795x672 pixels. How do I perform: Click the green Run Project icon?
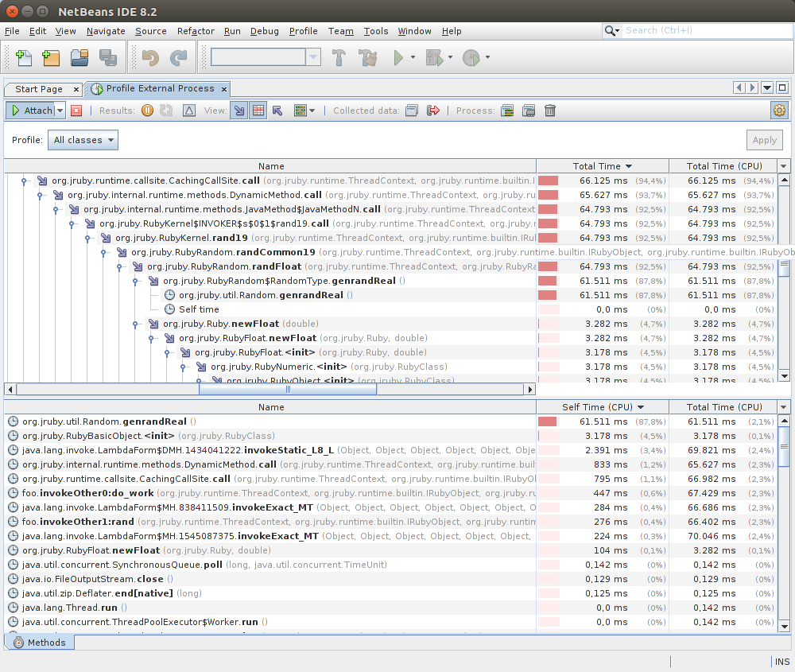[x=398, y=58]
